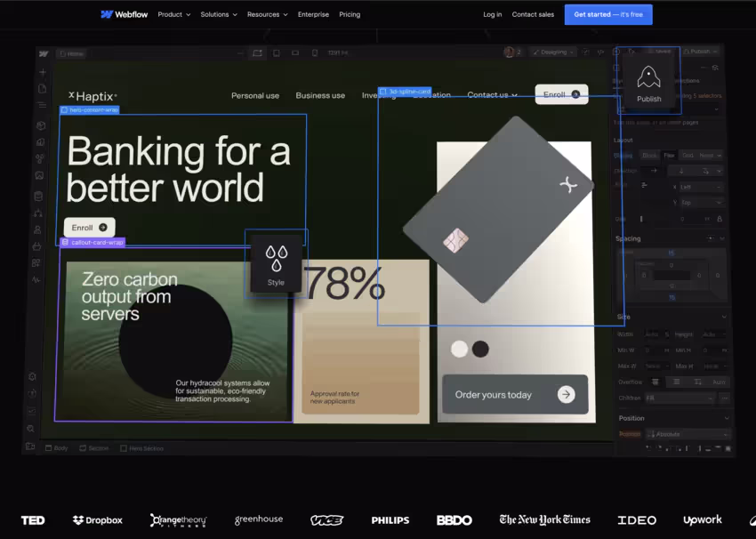Open the Apps grid icon in sidebar

(x=36, y=262)
